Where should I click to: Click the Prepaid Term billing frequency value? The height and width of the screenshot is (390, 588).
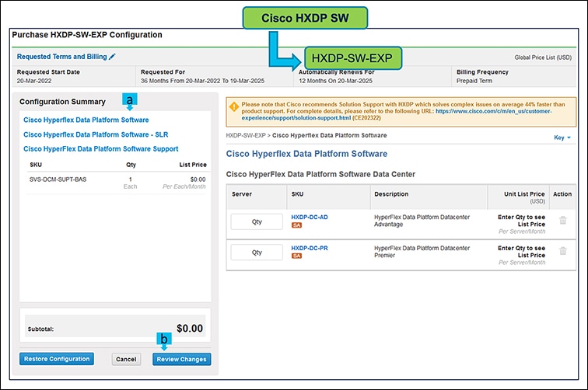(474, 81)
